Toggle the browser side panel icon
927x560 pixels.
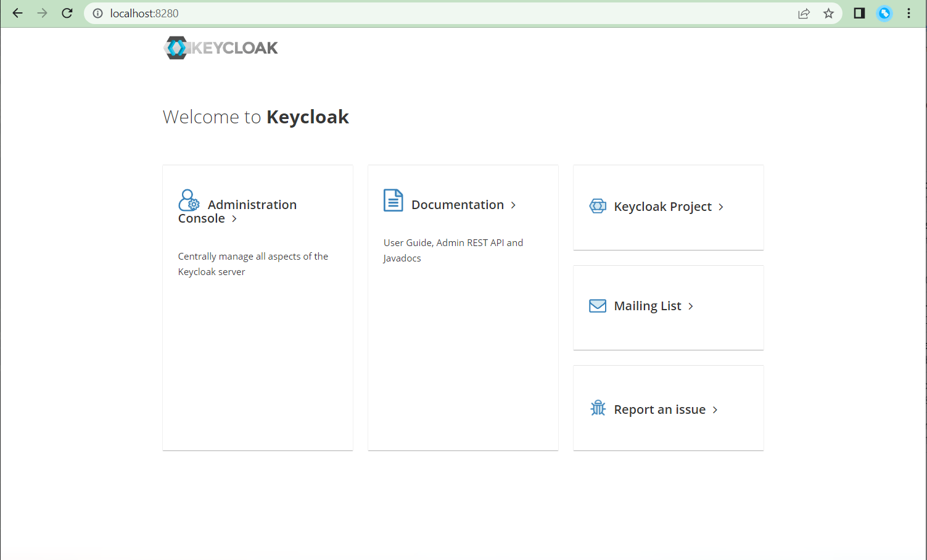859,13
